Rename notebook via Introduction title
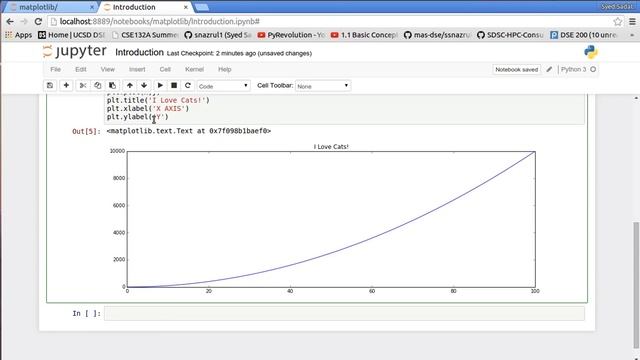640x360 pixels. coord(139,52)
